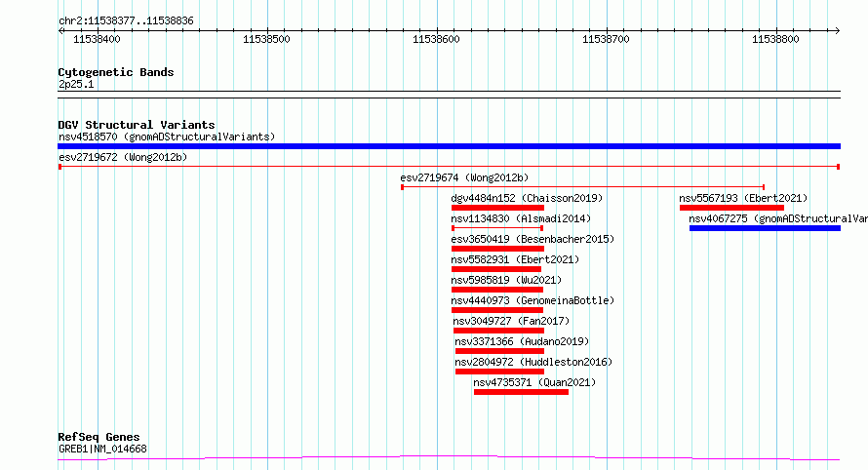
Task: Click DGV Structural Variants track heading
Action: coord(137,125)
